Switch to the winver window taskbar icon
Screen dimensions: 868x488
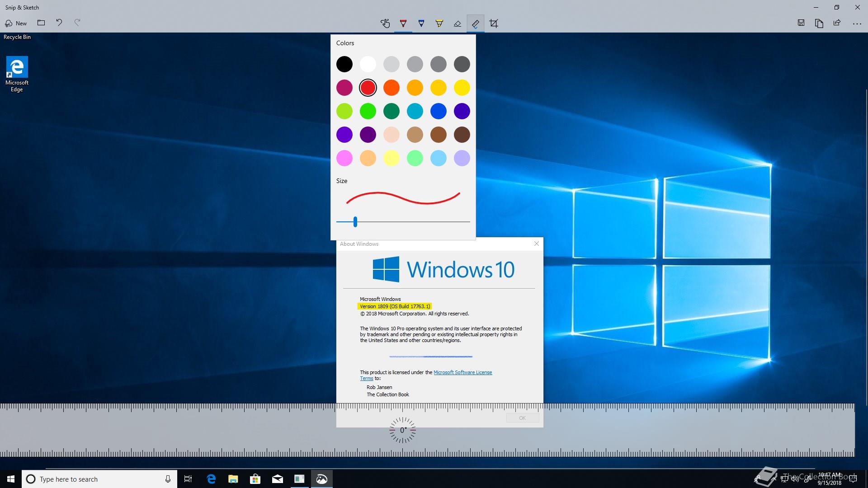tap(299, 479)
